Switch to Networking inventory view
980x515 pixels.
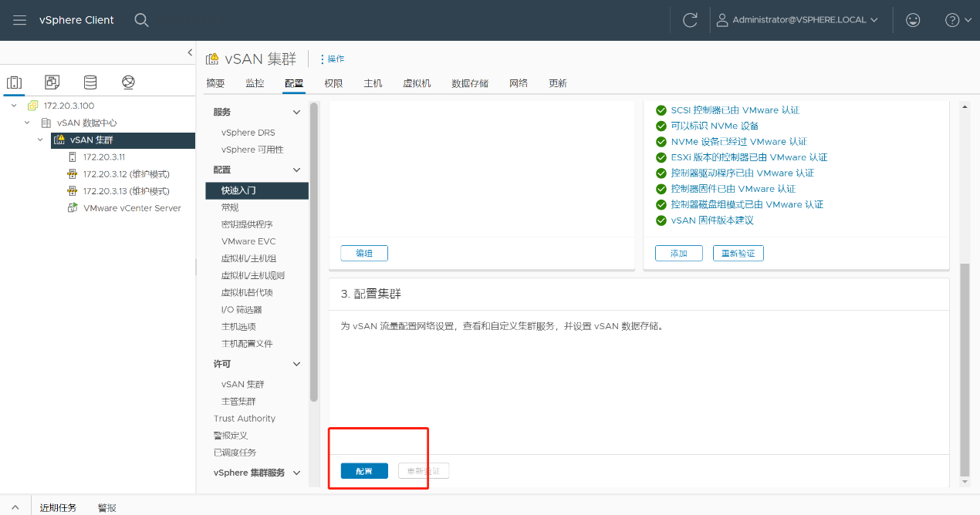(x=128, y=82)
